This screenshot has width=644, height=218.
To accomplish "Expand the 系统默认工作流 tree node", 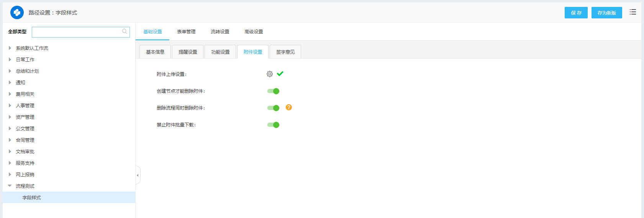I will 10,48.
